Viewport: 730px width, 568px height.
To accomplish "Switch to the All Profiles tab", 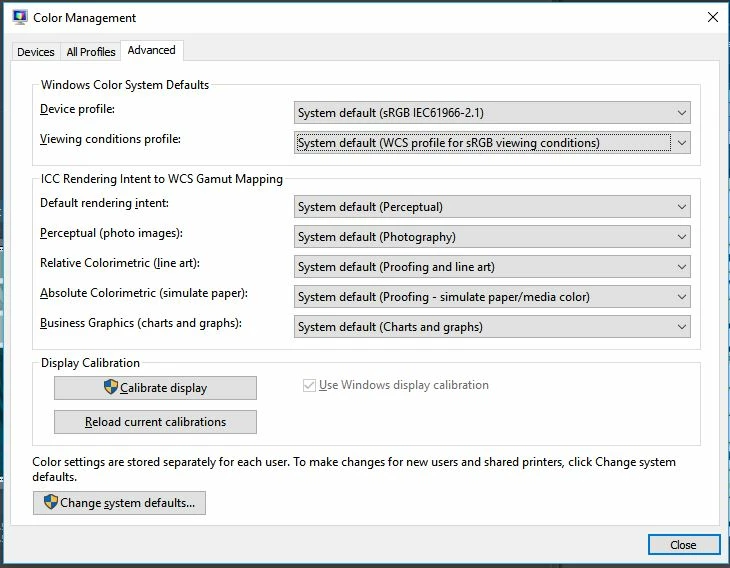I will (x=91, y=52).
